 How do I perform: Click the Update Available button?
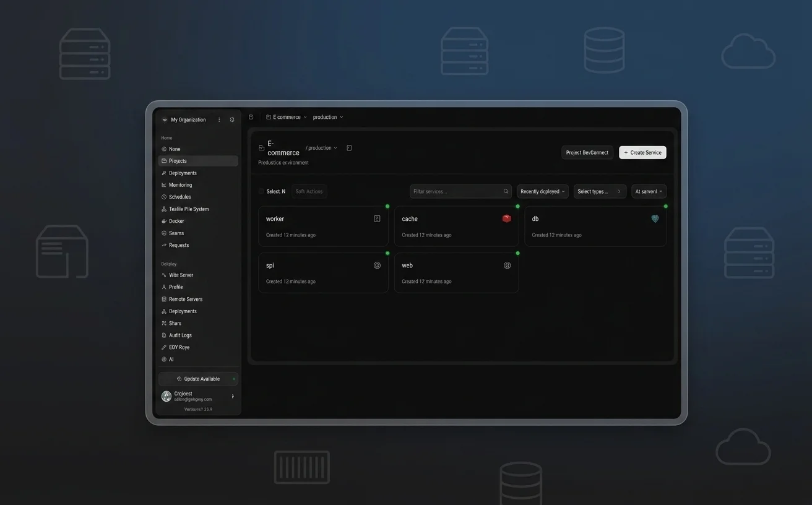(x=198, y=379)
